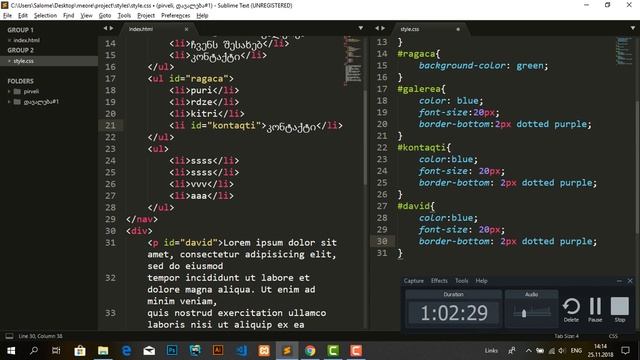Open File Explorer from taskbar
Image resolution: width=640 pixels, height=360 pixels.
[103, 351]
